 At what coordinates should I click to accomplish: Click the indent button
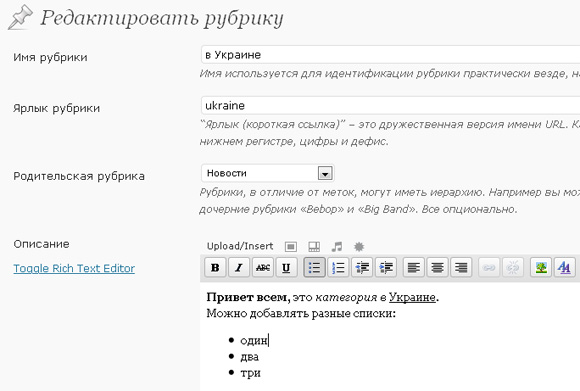[x=386, y=267]
